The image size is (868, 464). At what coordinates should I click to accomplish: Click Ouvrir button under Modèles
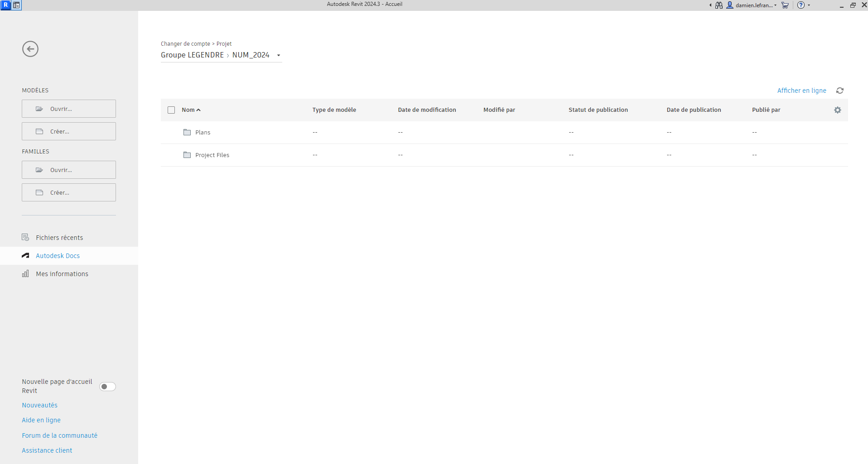tap(69, 109)
